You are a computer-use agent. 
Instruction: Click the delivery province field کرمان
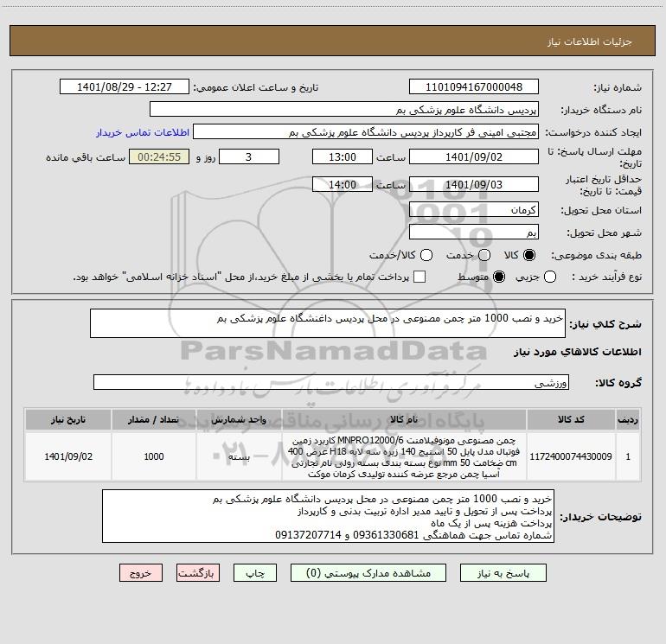(x=474, y=210)
